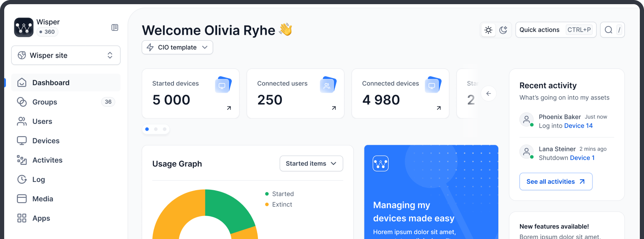Collapse the sidebar panel icon

tap(115, 27)
